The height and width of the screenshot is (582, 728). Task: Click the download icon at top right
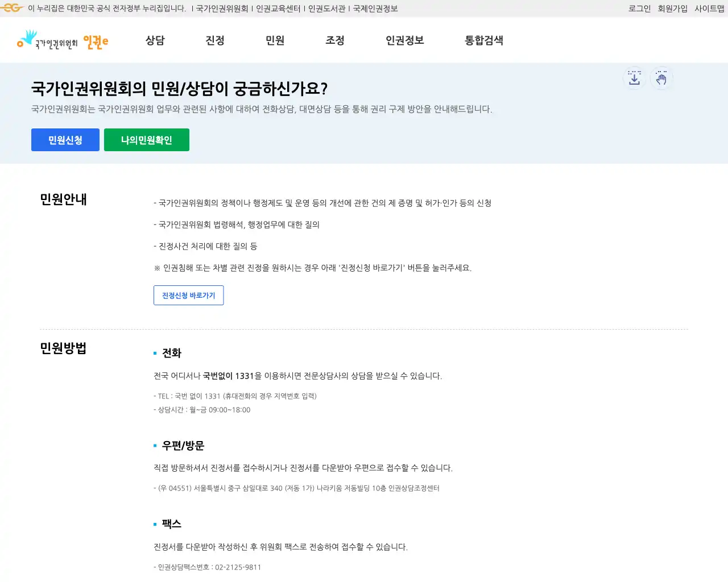634,78
